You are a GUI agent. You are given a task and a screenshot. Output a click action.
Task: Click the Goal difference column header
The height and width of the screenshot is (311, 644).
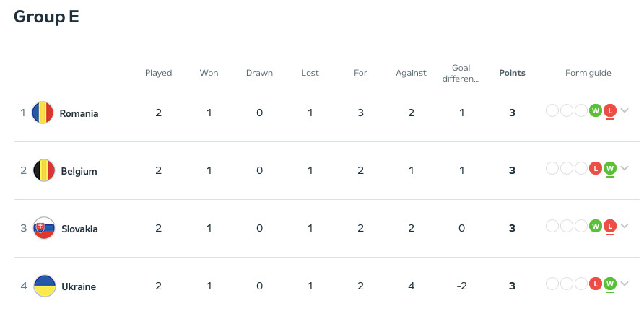click(x=461, y=73)
